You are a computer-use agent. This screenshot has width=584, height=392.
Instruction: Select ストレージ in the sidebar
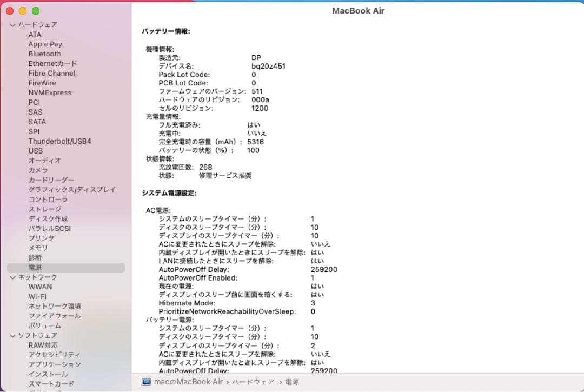coord(44,209)
